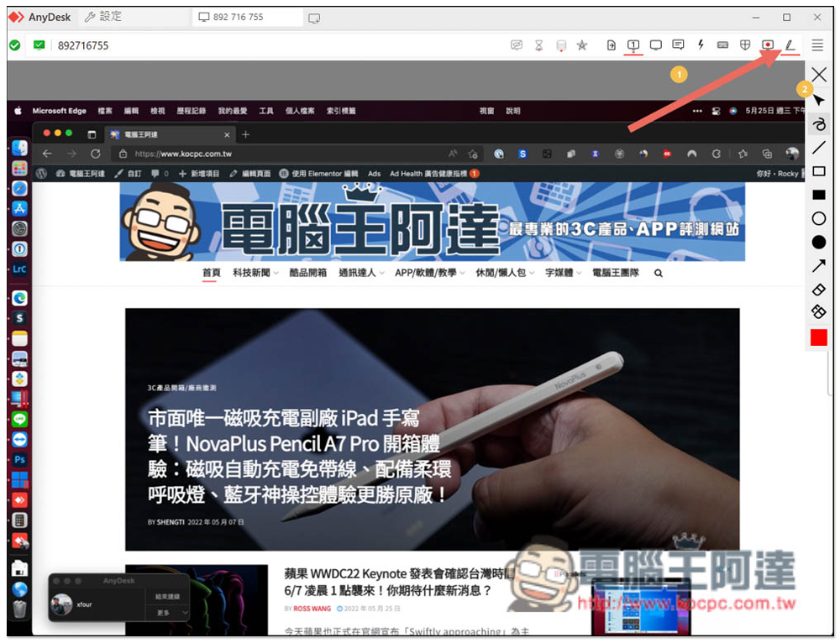Click the 酷品開箱 navigation item

click(x=308, y=273)
